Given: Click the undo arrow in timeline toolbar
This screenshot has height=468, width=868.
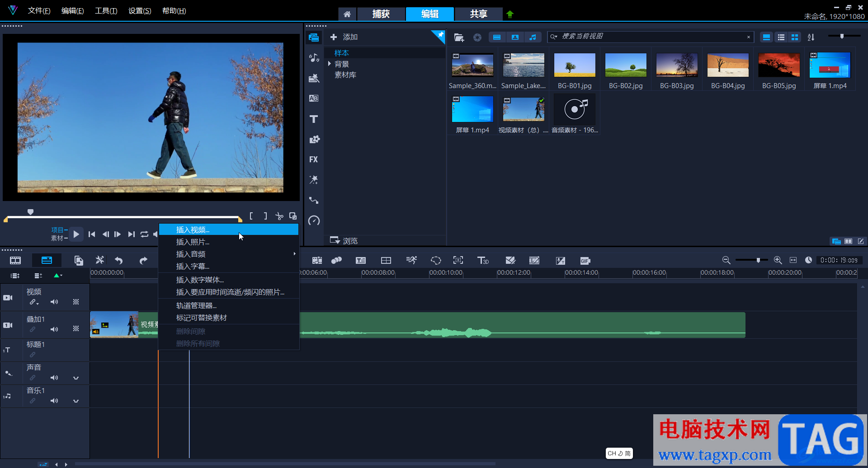Looking at the screenshot, I should coord(119,261).
